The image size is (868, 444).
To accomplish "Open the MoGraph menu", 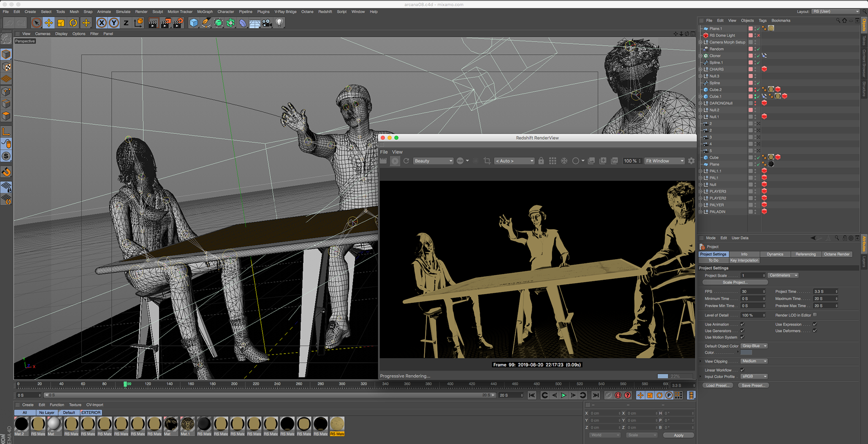I will coord(204,12).
